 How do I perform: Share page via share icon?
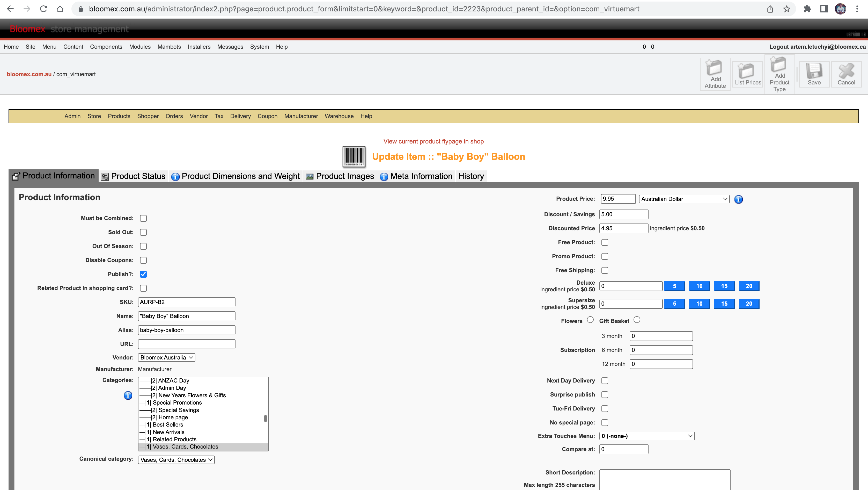pos(770,9)
